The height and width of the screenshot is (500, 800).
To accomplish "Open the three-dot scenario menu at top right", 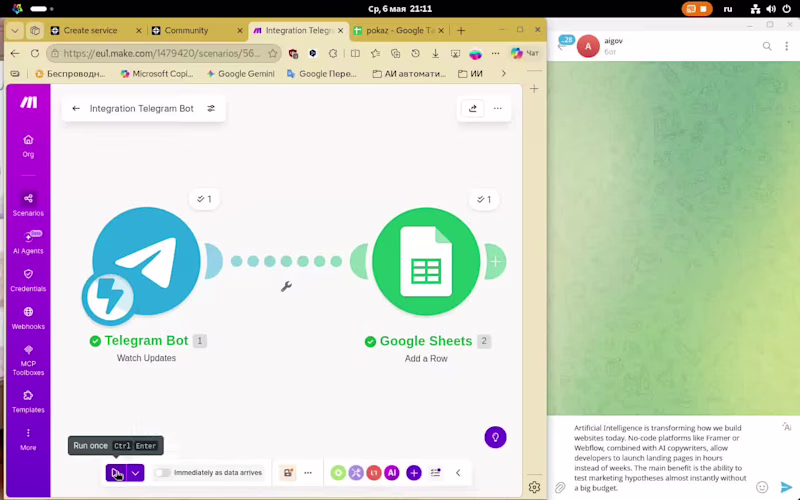I will (497, 108).
